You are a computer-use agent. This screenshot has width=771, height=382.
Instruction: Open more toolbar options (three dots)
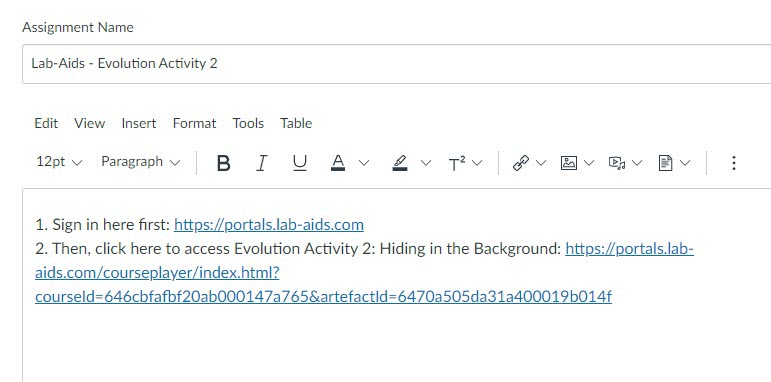pos(734,163)
